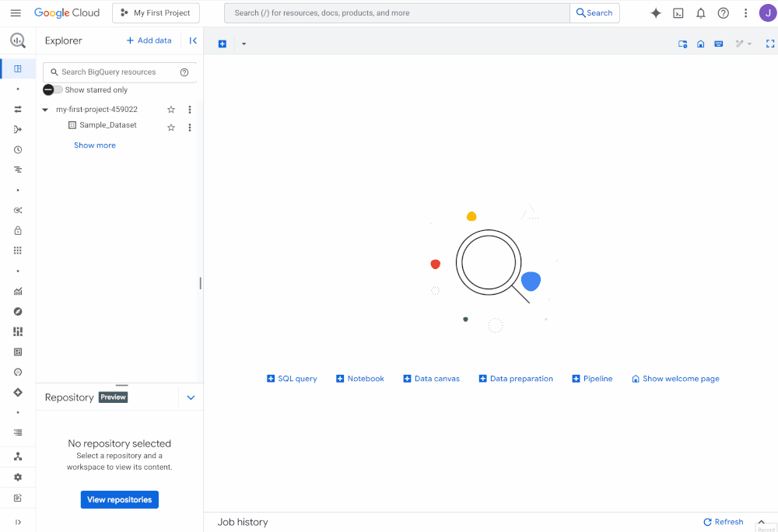Click the Google Cloud logo
The width and height of the screenshot is (778, 532).
tap(66, 13)
